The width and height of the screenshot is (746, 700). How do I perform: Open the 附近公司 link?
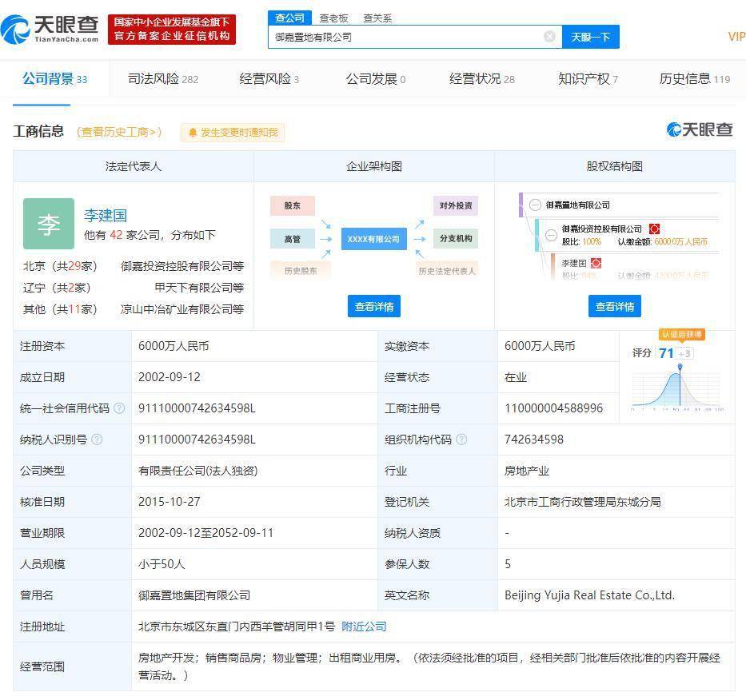coord(364,626)
